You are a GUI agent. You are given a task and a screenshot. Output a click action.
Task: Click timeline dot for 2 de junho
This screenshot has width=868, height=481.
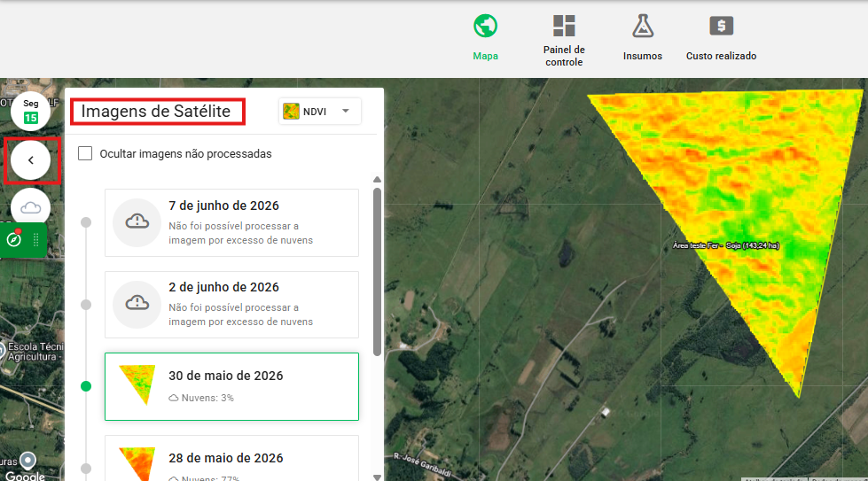[x=86, y=305]
